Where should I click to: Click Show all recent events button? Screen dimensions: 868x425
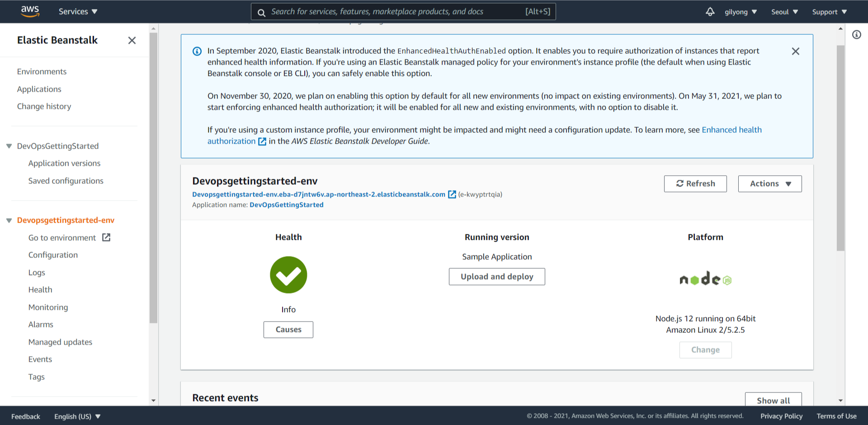(x=773, y=400)
